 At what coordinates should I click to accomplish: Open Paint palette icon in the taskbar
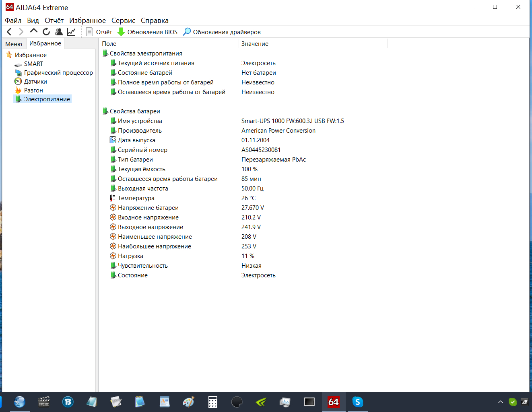(x=188, y=402)
